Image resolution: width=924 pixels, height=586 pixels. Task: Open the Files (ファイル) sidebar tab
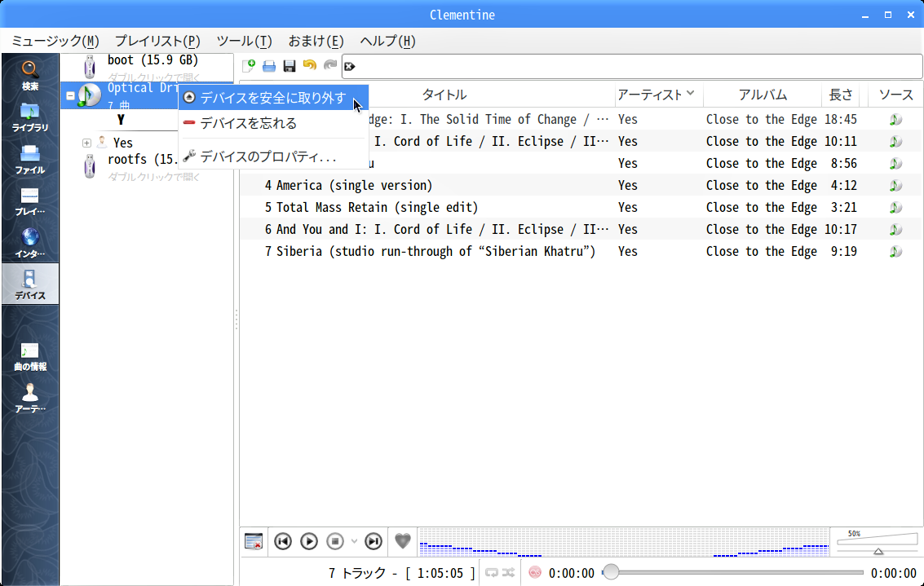[30, 159]
